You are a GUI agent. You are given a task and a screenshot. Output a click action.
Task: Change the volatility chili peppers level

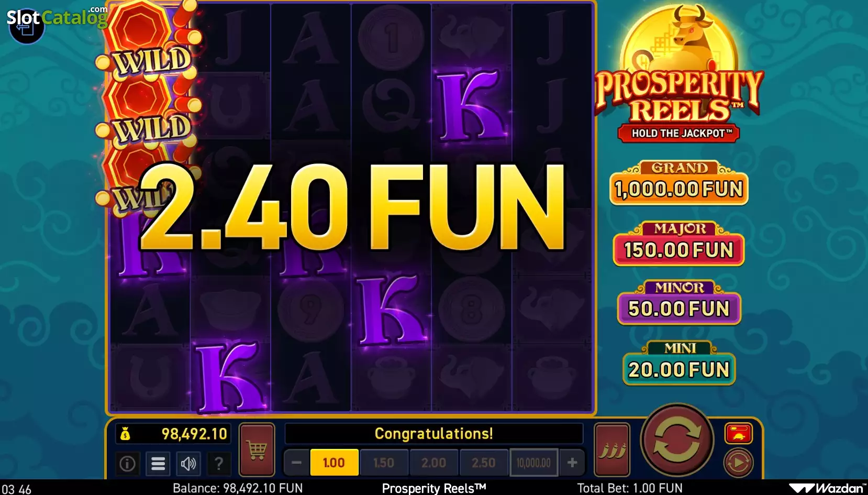(x=612, y=449)
